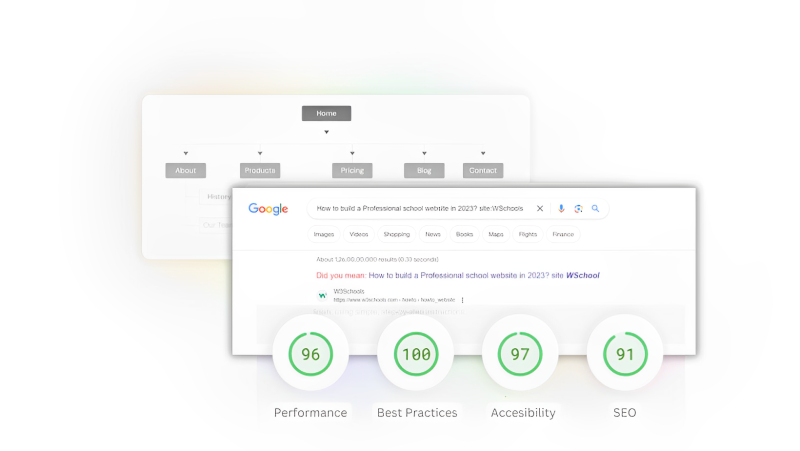
Task: Click the Performance score circle 96
Action: coord(310,354)
